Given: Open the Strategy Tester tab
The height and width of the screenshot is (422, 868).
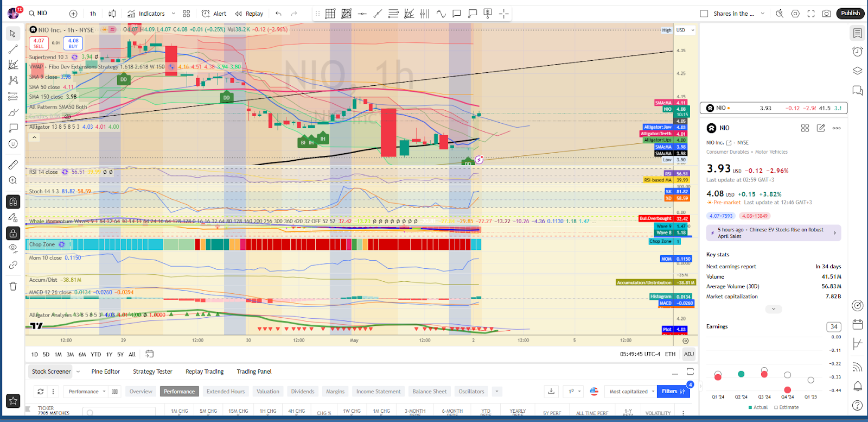Looking at the screenshot, I should (152, 371).
